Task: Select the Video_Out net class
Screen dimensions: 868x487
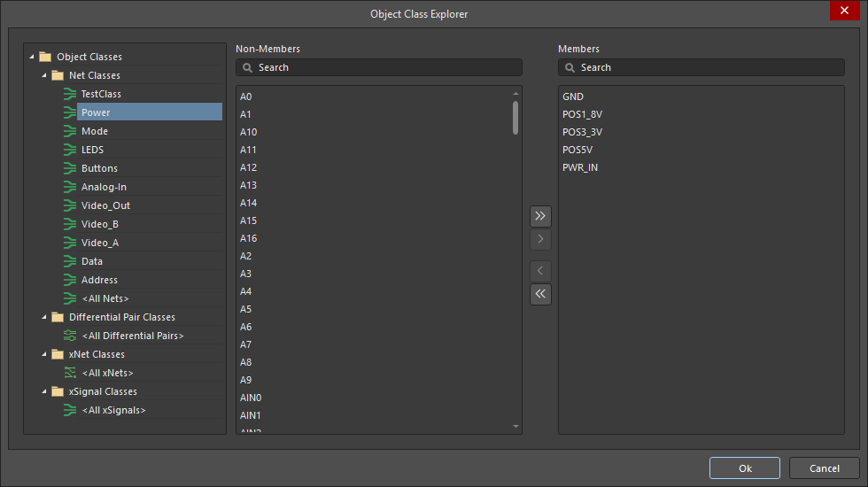Action: point(105,205)
